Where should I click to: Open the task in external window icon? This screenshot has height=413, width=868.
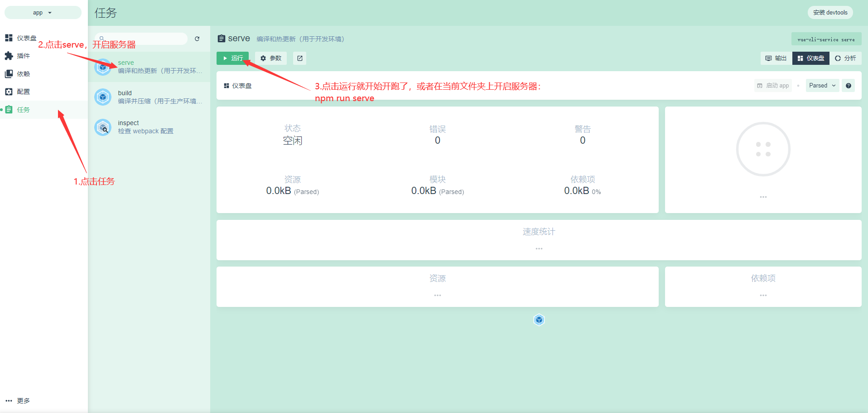299,58
